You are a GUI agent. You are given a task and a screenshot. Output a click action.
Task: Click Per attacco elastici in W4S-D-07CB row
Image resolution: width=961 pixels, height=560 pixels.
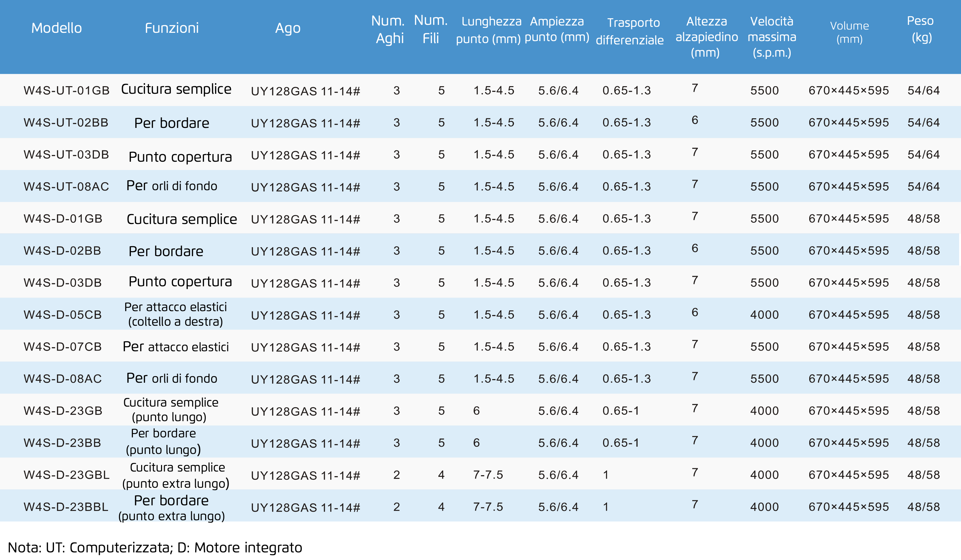tap(175, 347)
